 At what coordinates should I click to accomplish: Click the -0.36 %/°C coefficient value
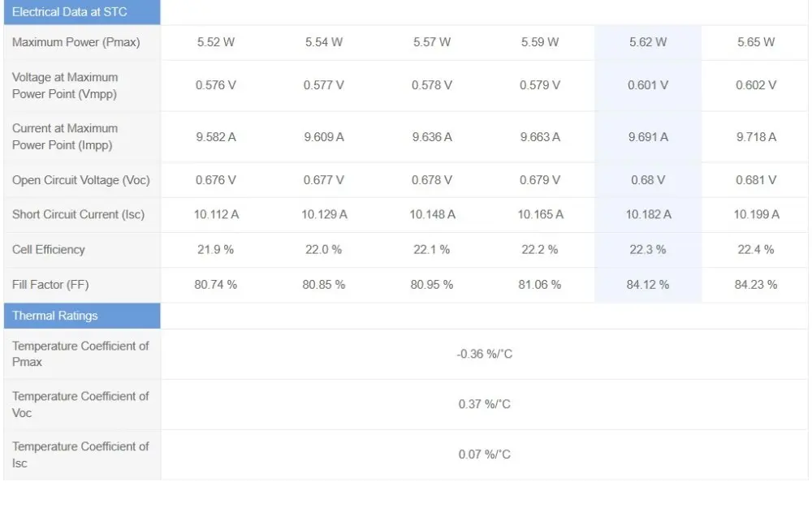tap(484, 354)
